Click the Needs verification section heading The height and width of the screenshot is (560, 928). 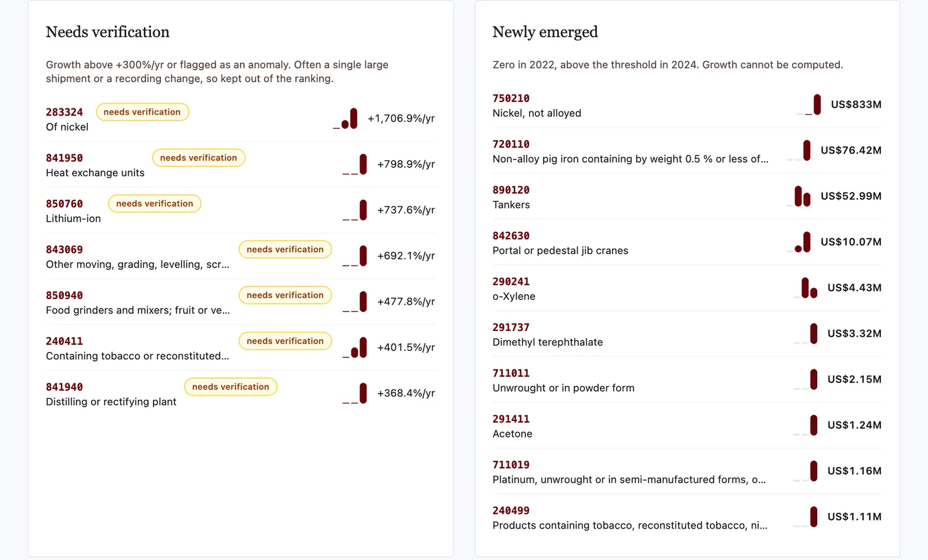(108, 32)
